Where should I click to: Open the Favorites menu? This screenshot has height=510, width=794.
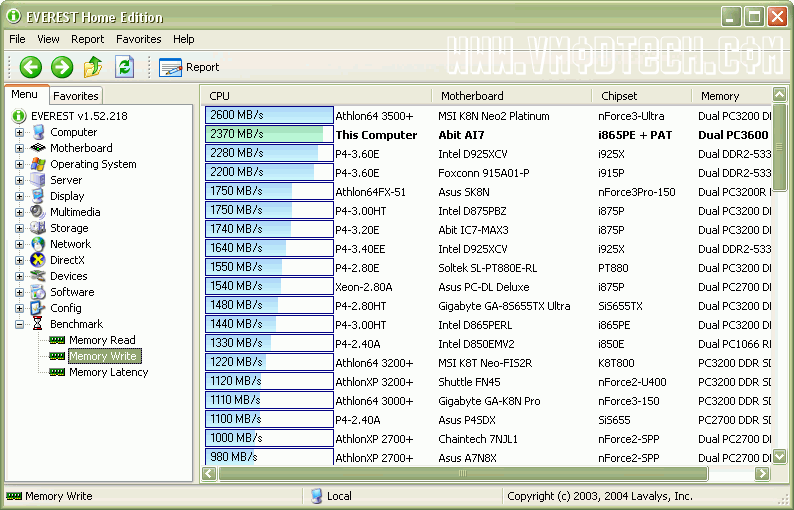(x=138, y=39)
